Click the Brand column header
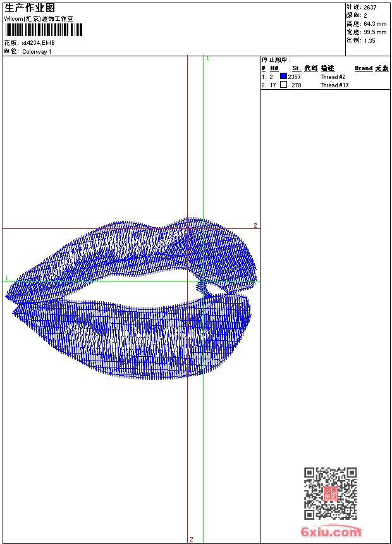The width and height of the screenshot is (392, 544). coord(364,68)
